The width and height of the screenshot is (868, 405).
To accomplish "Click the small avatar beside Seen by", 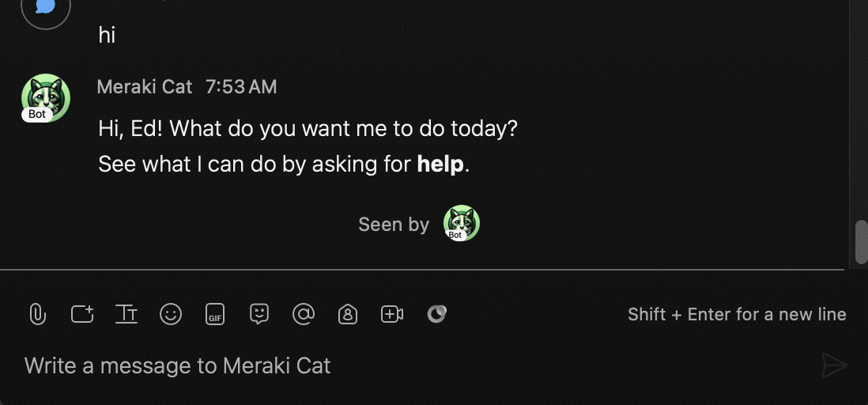I will pos(461,223).
